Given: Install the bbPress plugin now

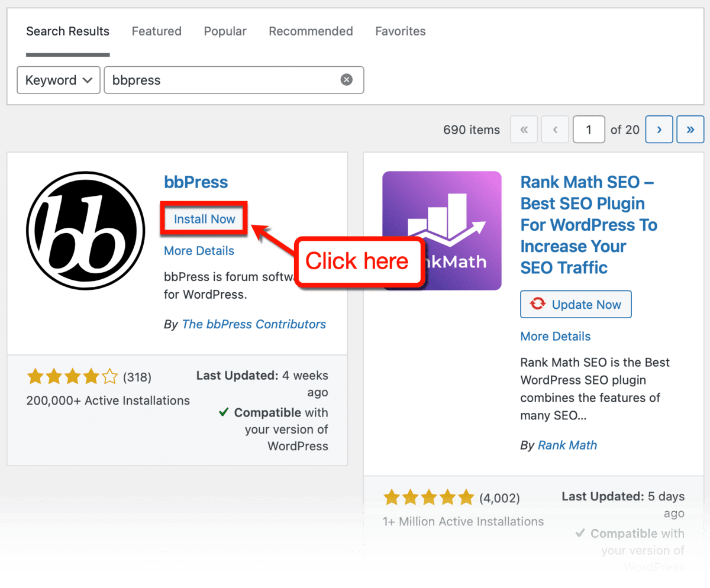Looking at the screenshot, I should point(204,218).
